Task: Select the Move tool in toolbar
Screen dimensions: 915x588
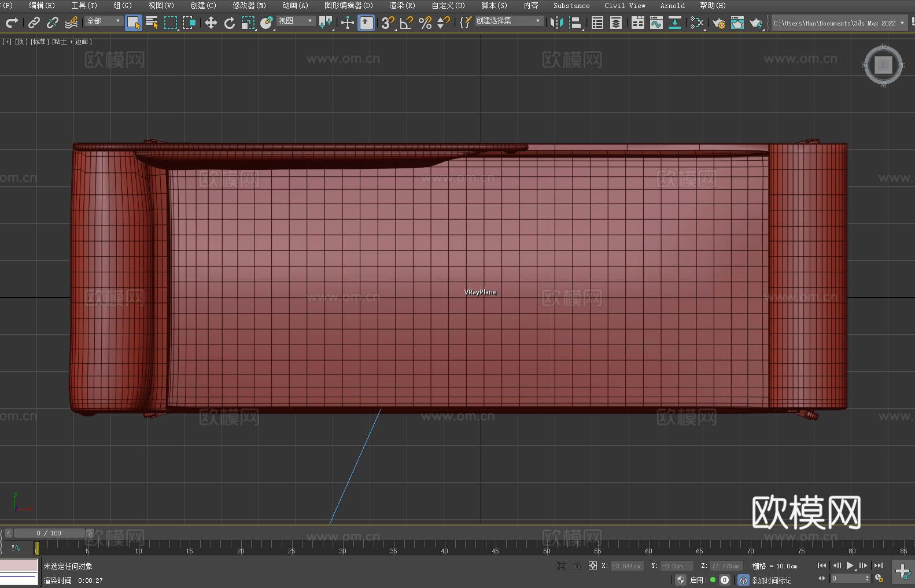Action: tap(211, 23)
